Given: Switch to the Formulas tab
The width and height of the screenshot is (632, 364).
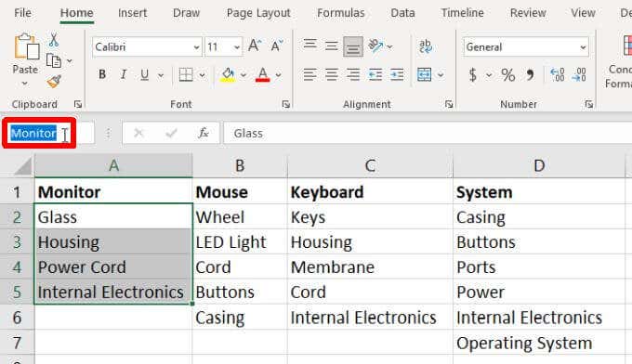Looking at the screenshot, I should (340, 13).
